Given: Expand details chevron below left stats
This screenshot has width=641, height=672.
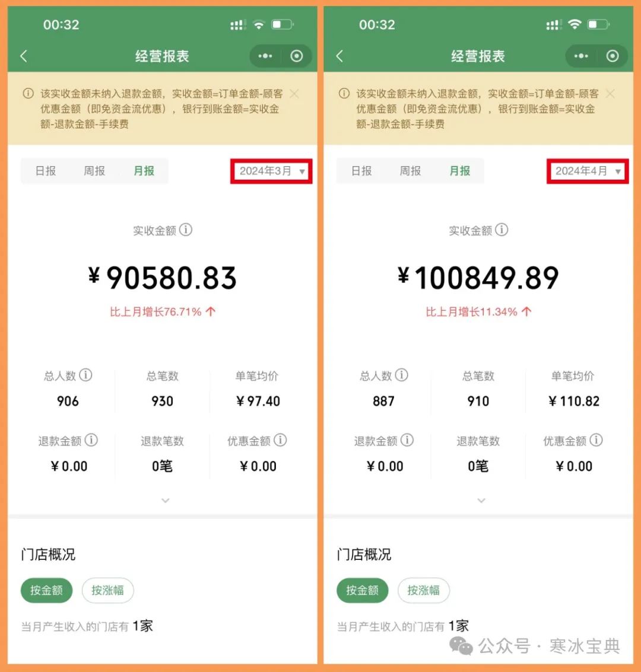Looking at the screenshot, I should (x=166, y=500).
